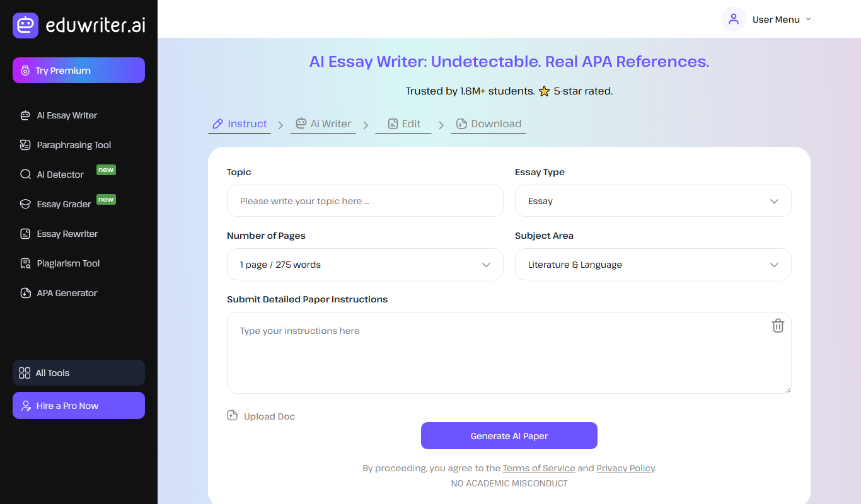The image size is (861, 504).
Task: Click the Essay Rewriter document icon
Action: click(25, 234)
